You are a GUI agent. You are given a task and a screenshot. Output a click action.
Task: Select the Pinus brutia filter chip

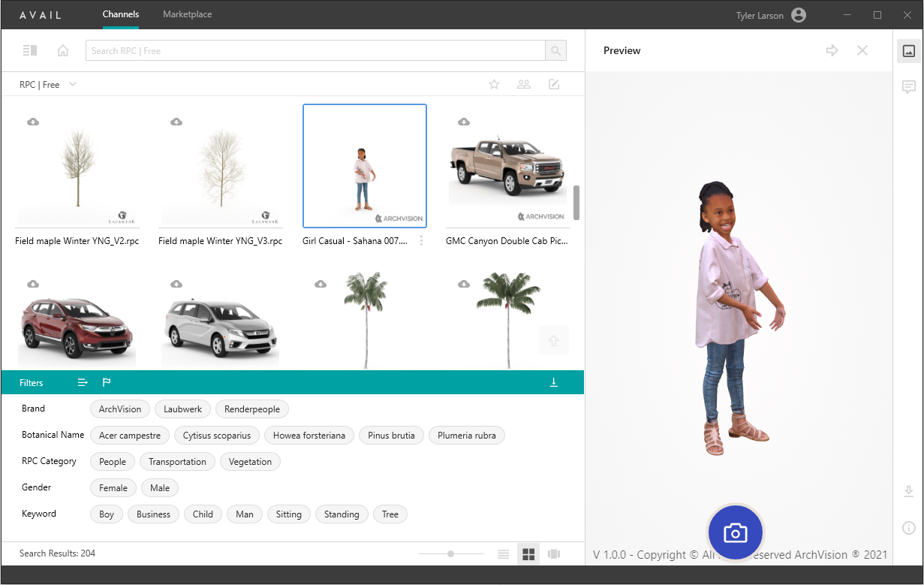click(392, 436)
